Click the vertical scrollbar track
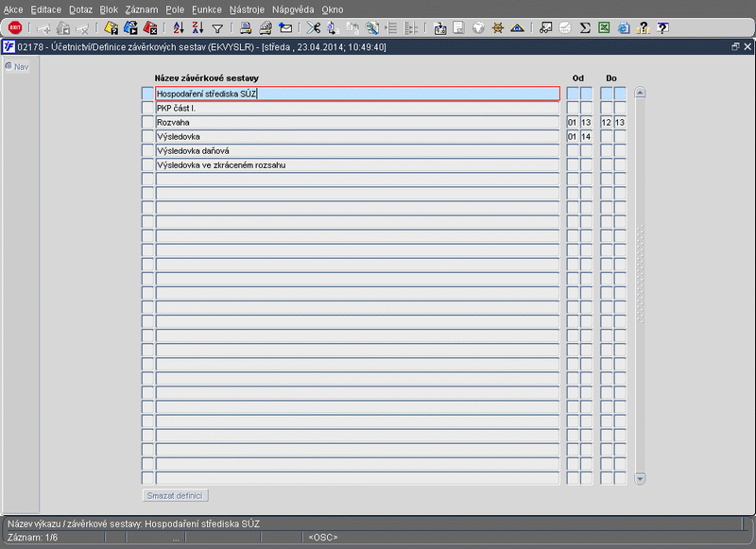Image resolution: width=756 pixels, height=549 pixels. tap(640, 285)
